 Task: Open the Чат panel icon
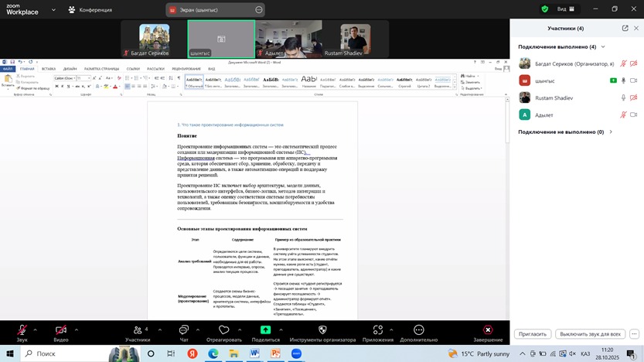pyautogui.click(x=184, y=330)
